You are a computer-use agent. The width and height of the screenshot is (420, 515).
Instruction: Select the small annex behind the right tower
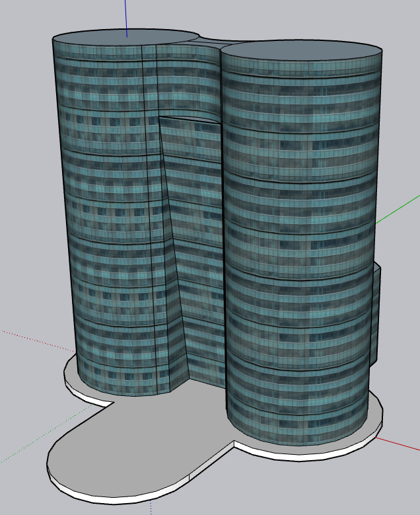[x=375, y=311]
